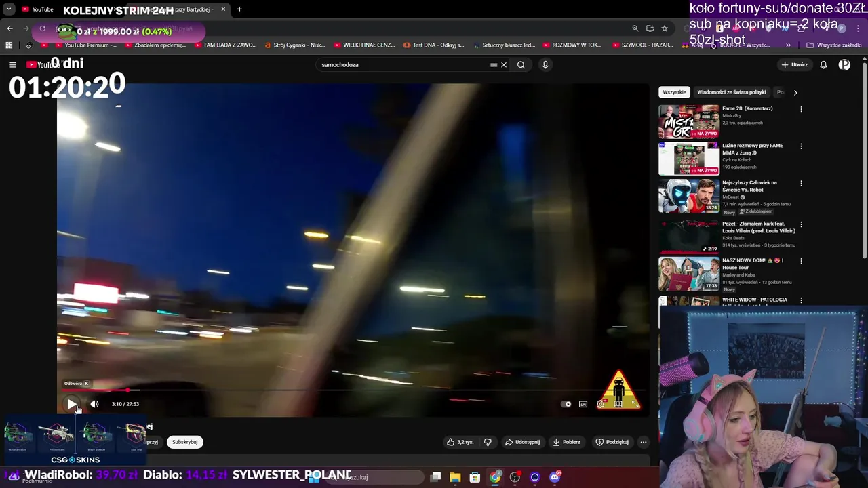The width and height of the screenshot is (868, 488).
Task: Select the Wszystkie filter chip
Action: pyautogui.click(x=674, y=92)
